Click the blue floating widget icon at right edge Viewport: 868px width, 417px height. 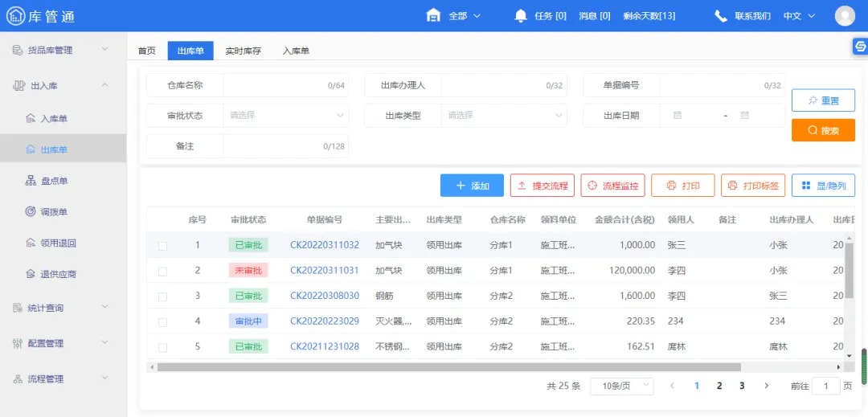(859, 47)
